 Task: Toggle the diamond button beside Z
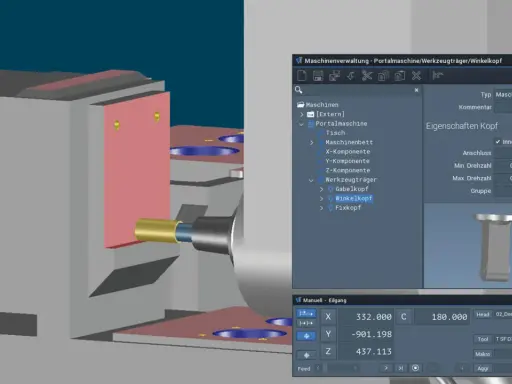tap(306, 355)
